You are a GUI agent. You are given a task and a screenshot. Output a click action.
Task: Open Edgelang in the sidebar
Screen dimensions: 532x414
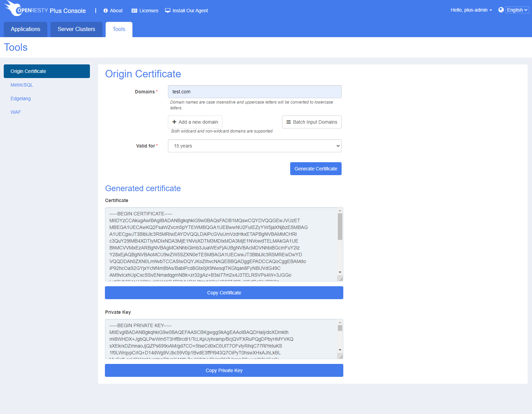pos(20,98)
